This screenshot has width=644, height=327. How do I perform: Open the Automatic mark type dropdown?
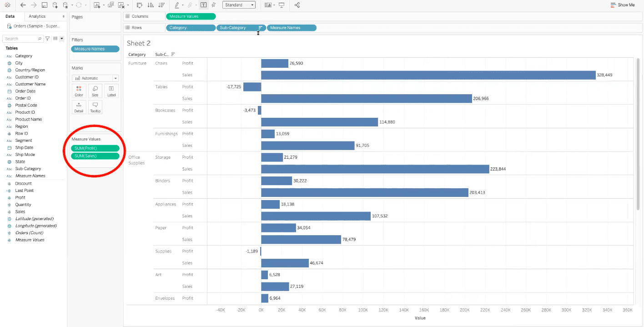coord(115,78)
